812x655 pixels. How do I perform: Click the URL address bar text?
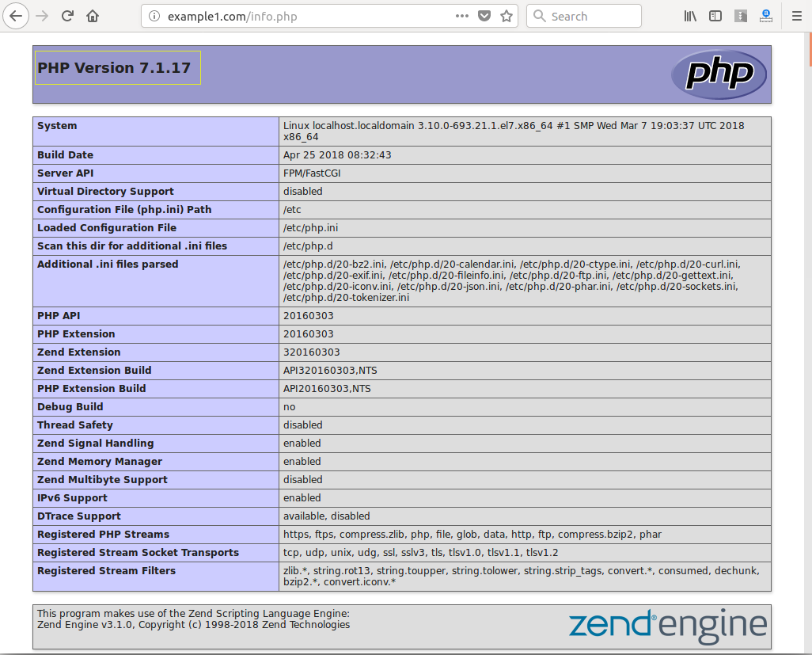click(233, 16)
